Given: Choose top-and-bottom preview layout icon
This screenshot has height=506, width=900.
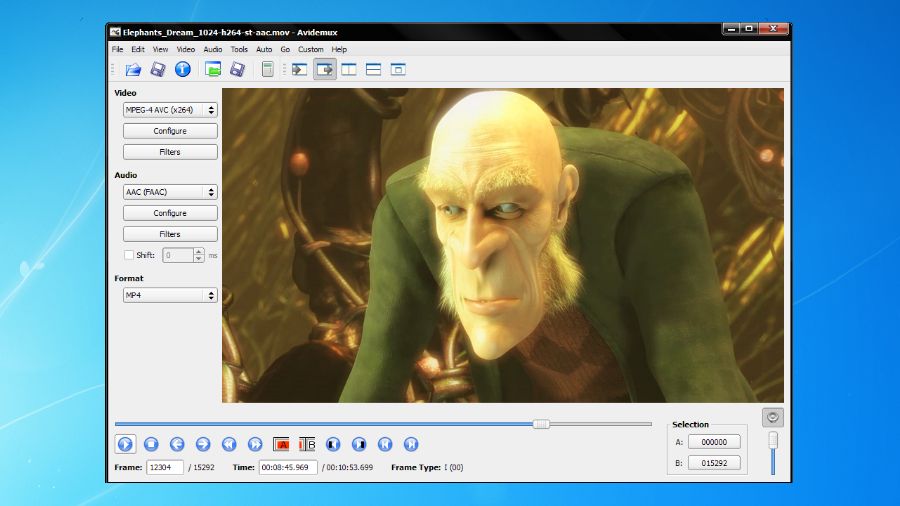Looking at the screenshot, I should (x=374, y=70).
